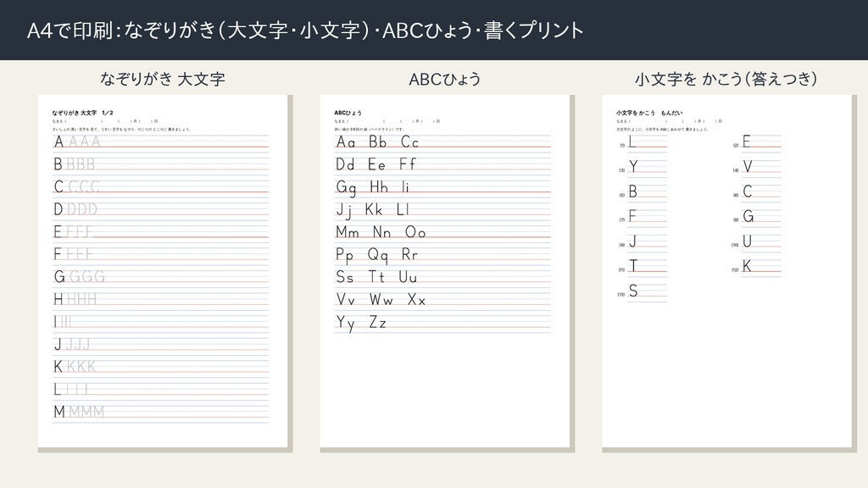
Task: Click the 'C CCC' tracing row
Action: tap(160, 187)
